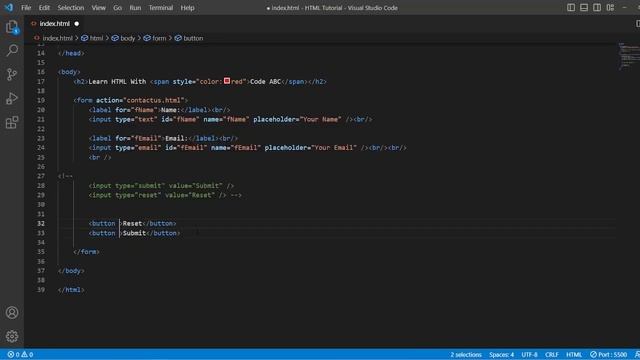
Task: Open the Search view in activity bar
Action: pyautogui.click(x=12, y=51)
